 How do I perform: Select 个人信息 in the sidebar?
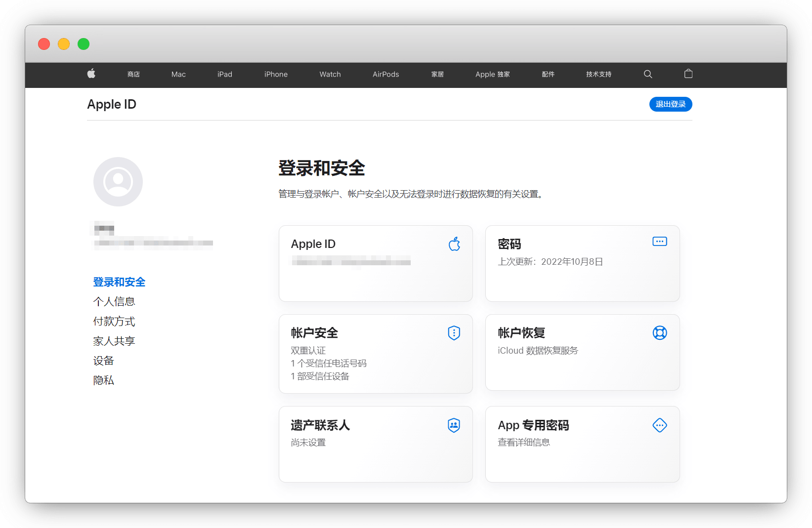tap(114, 302)
